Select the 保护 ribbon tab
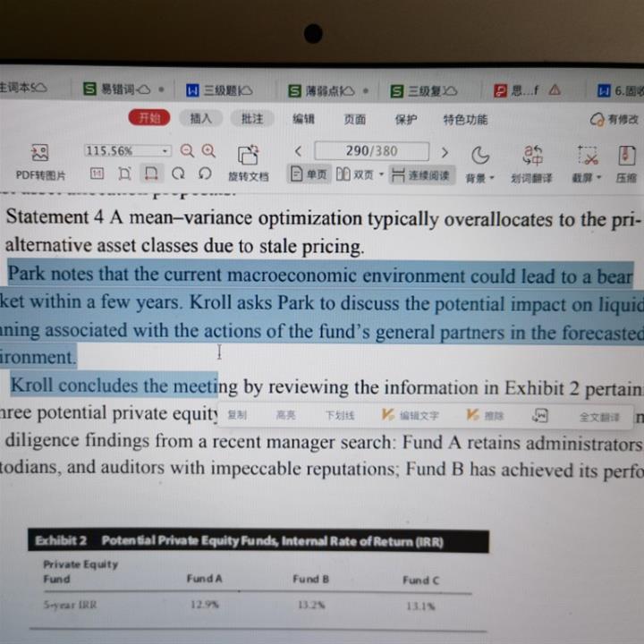Viewport: 644px width, 644px height. coord(406,120)
